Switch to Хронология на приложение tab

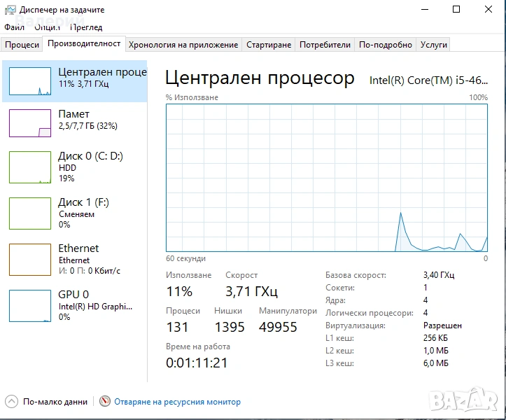click(183, 45)
